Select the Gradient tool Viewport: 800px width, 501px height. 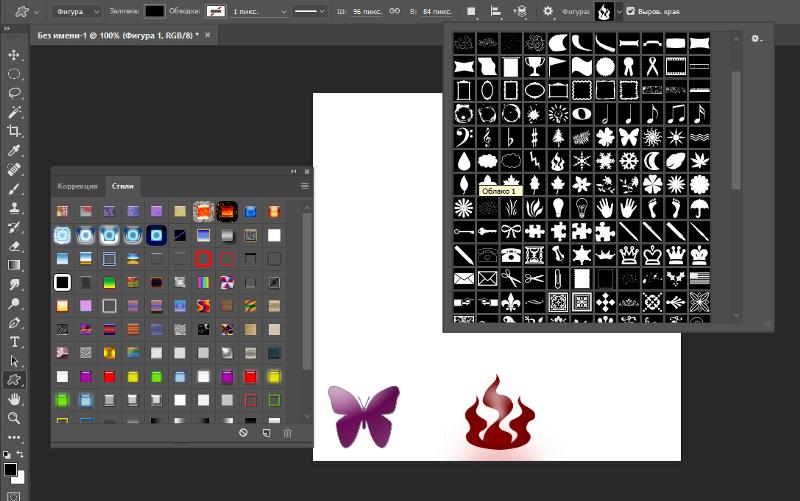tap(14, 265)
